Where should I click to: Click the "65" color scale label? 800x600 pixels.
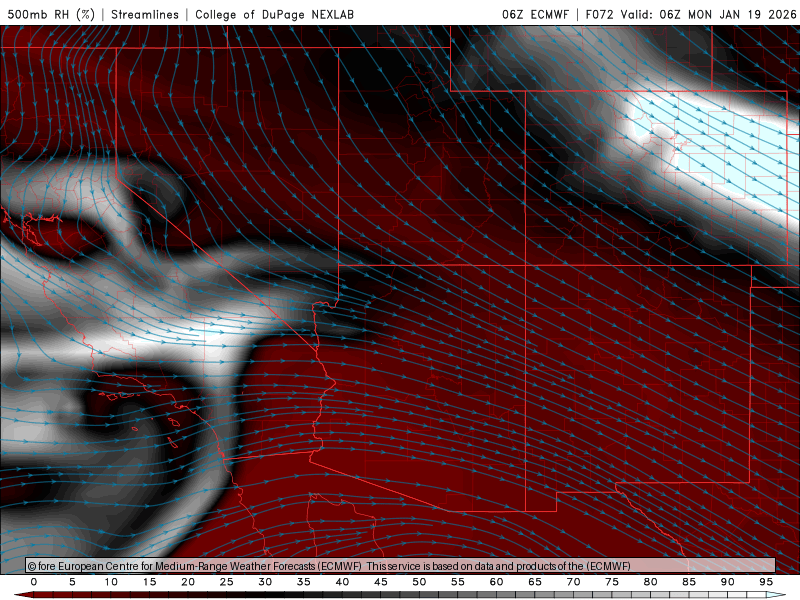coord(535,582)
